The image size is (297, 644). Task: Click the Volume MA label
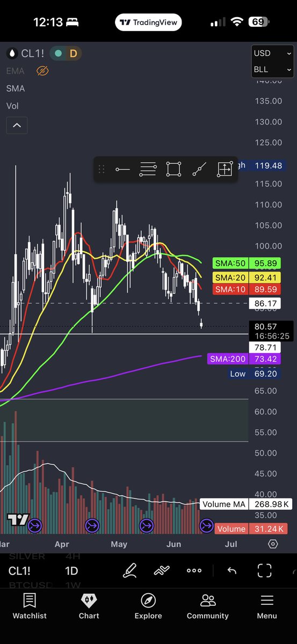247,504
